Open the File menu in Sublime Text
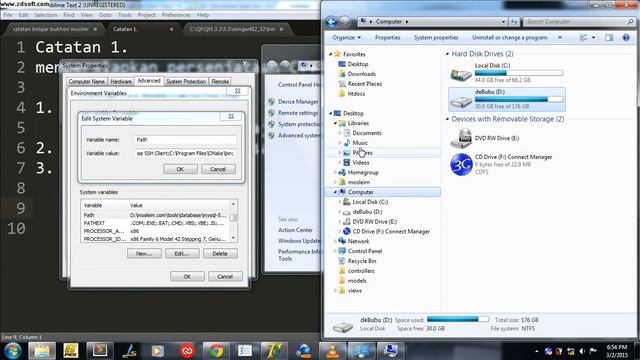 8,15
